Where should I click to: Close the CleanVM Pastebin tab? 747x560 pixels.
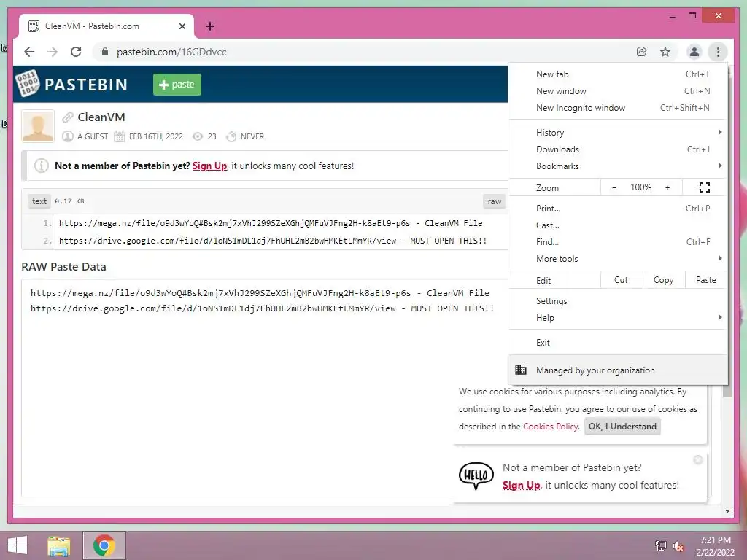[x=182, y=26]
